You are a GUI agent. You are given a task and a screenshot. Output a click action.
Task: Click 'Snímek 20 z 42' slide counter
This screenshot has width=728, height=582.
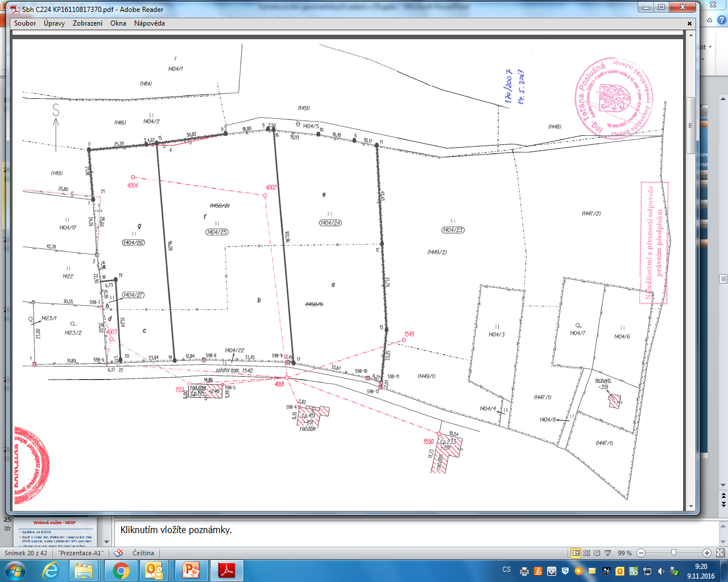pos(27,553)
